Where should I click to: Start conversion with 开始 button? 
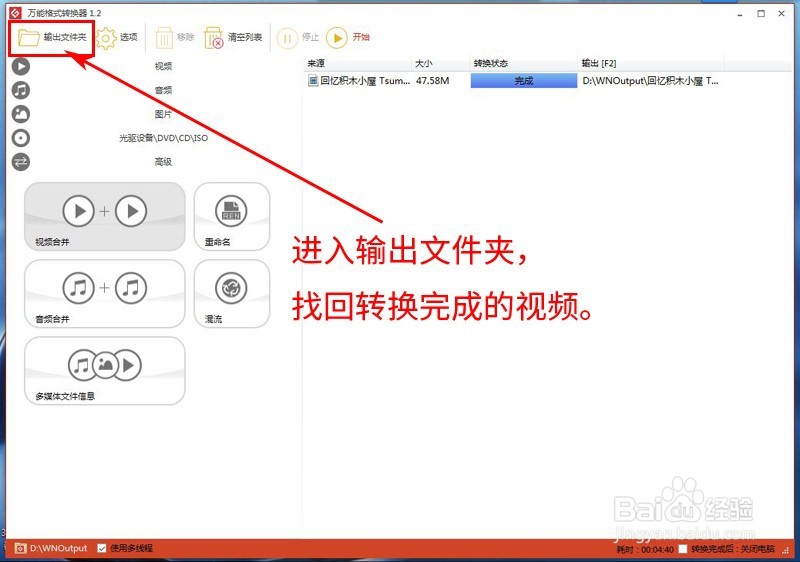(348, 38)
